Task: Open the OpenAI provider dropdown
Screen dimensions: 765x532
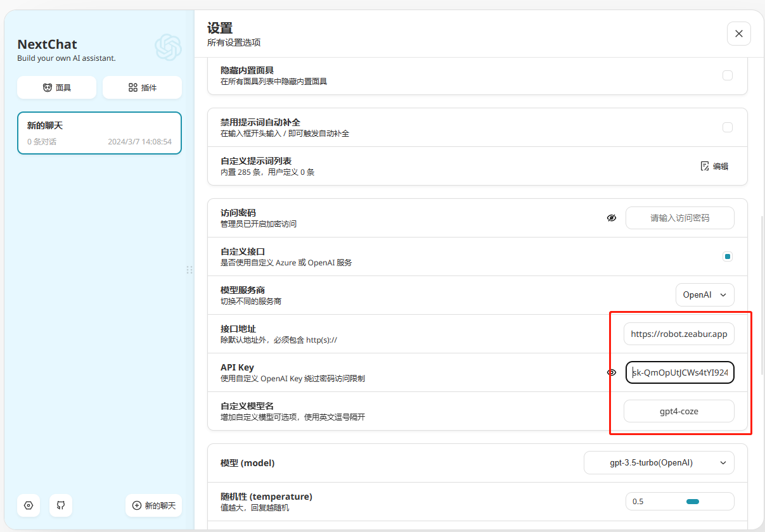Action: pos(705,295)
